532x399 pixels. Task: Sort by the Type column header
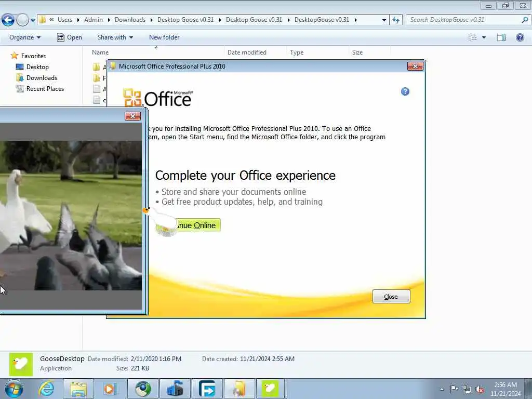(x=297, y=52)
